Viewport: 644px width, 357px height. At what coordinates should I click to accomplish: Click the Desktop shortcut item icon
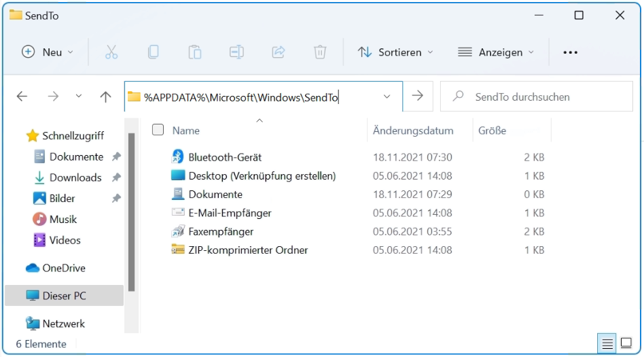[178, 175]
